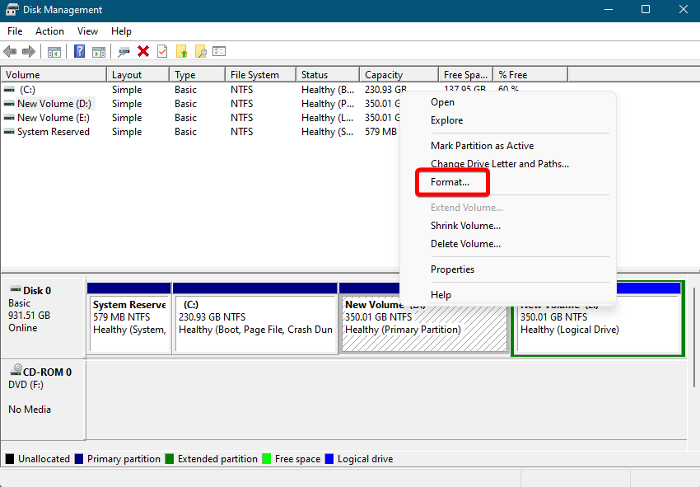
Task: Click the Properties checkmark page icon
Action: (162, 51)
